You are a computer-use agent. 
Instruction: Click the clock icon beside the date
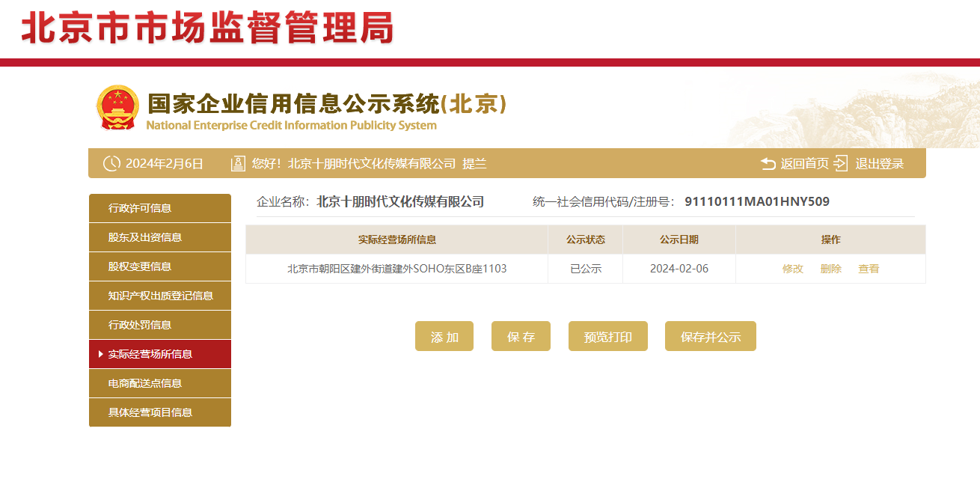point(111,163)
